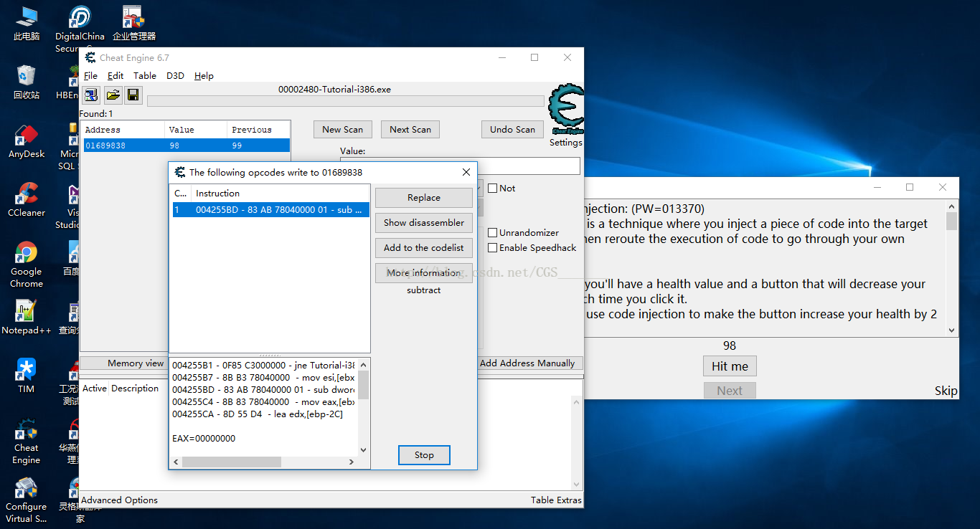Open the D3D menu
980x529 pixels.
(x=175, y=76)
